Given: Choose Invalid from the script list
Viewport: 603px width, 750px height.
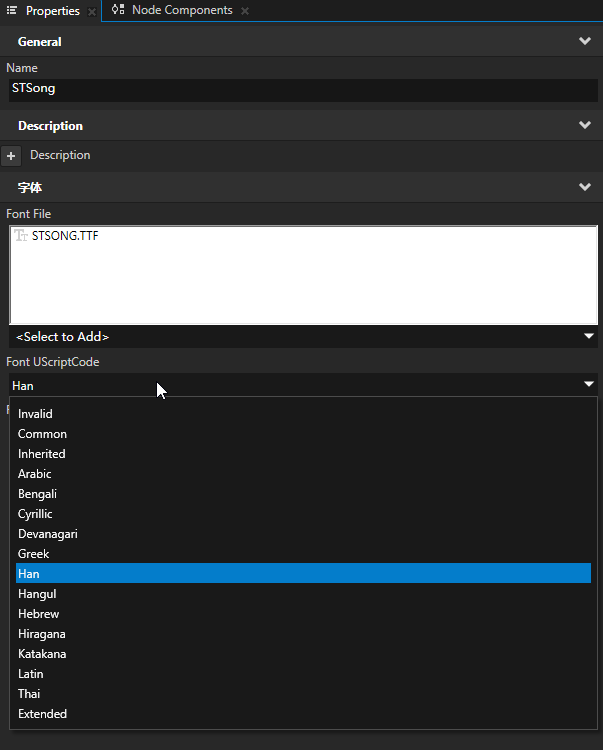Looking at the screenshot, I should coord(303,414).
